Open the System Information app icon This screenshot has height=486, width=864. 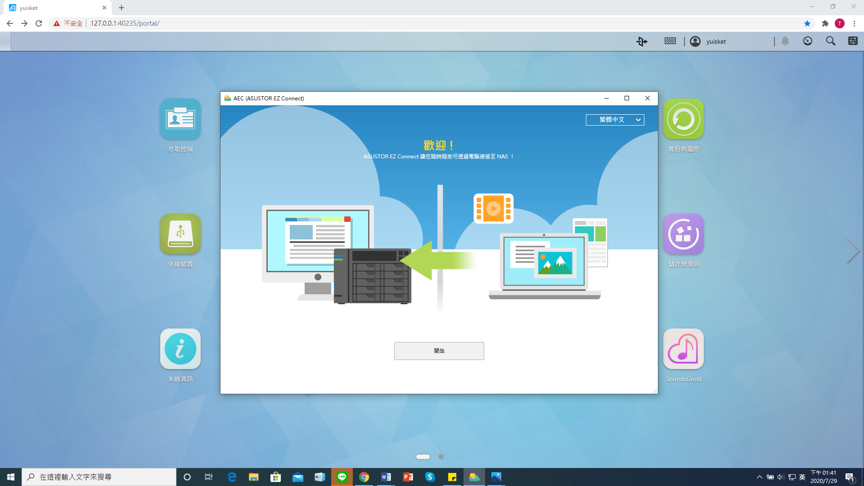tap(180, 349)
